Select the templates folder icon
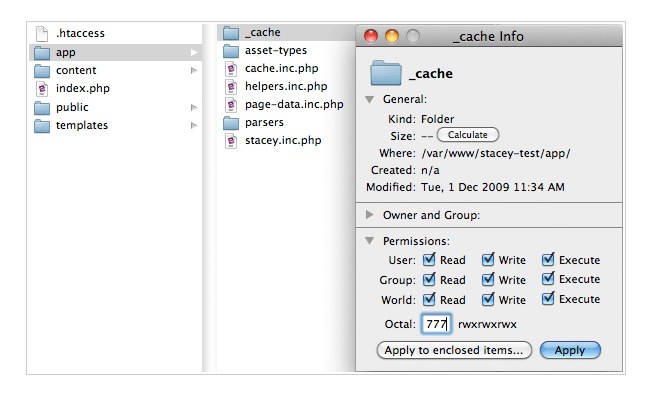The height and width of the screenshot is (400, 650). coord(42,125)
